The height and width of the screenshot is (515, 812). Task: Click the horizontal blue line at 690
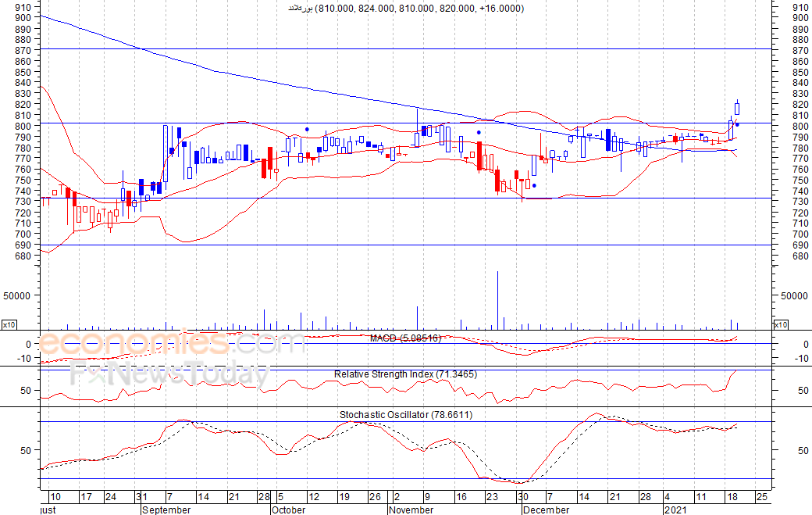[406, 245]
